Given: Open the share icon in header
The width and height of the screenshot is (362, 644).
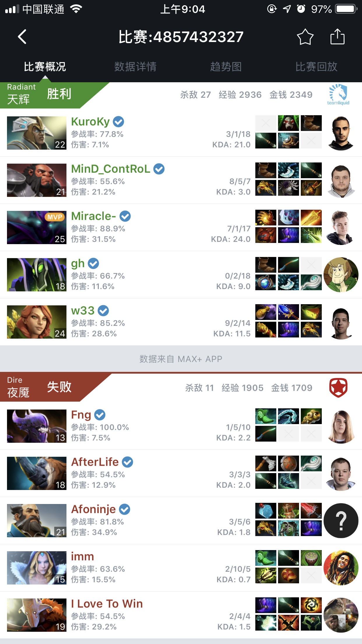Looking at the screenshot, I should (338, 37).
